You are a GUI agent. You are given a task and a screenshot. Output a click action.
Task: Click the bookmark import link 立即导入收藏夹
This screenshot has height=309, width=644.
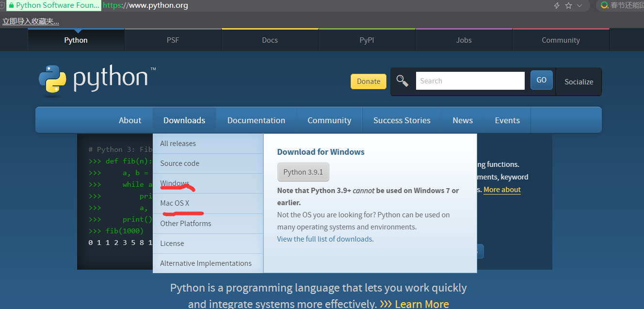31,21
